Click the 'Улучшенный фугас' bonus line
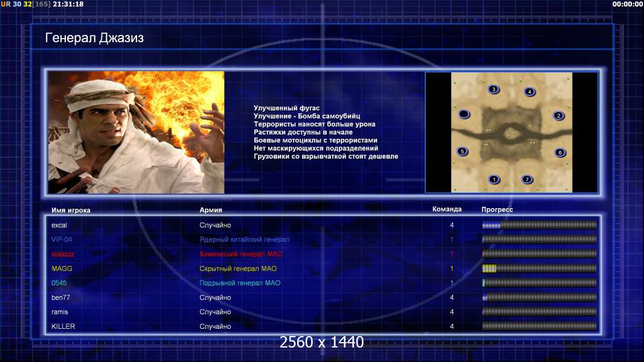Viewport: 644px width, 362px height. click(286, 108)
